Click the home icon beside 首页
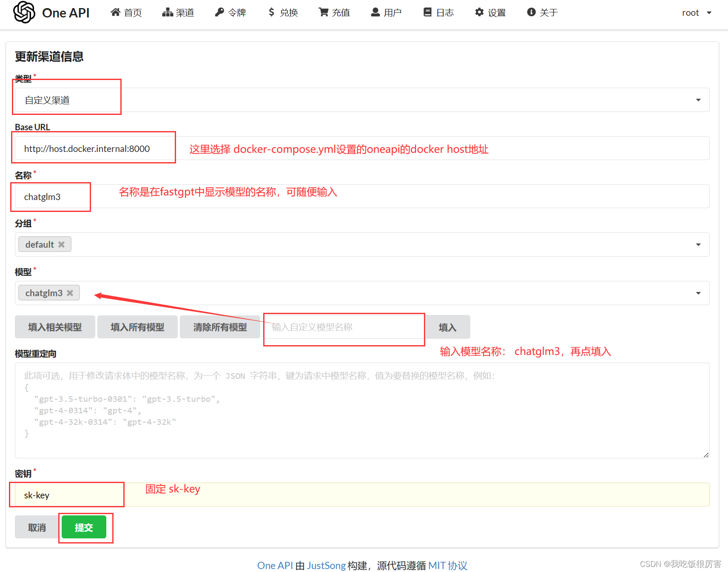The image size is (728, 572). pyautogui.click(x=115, y=12)
